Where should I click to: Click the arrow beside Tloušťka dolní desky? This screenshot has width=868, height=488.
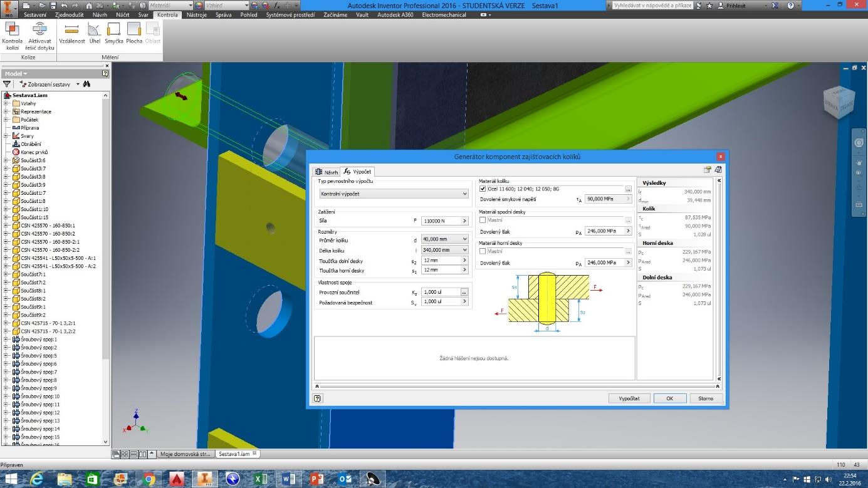point(464,260)
